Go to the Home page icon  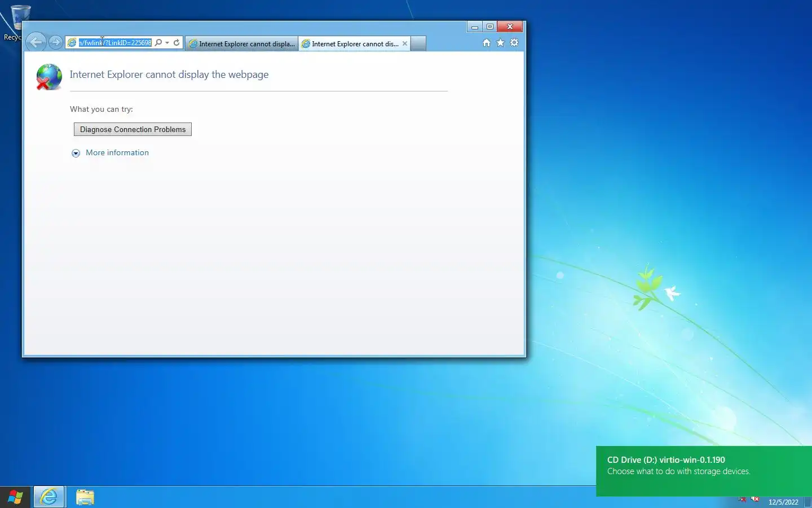[x=487, y=43]
